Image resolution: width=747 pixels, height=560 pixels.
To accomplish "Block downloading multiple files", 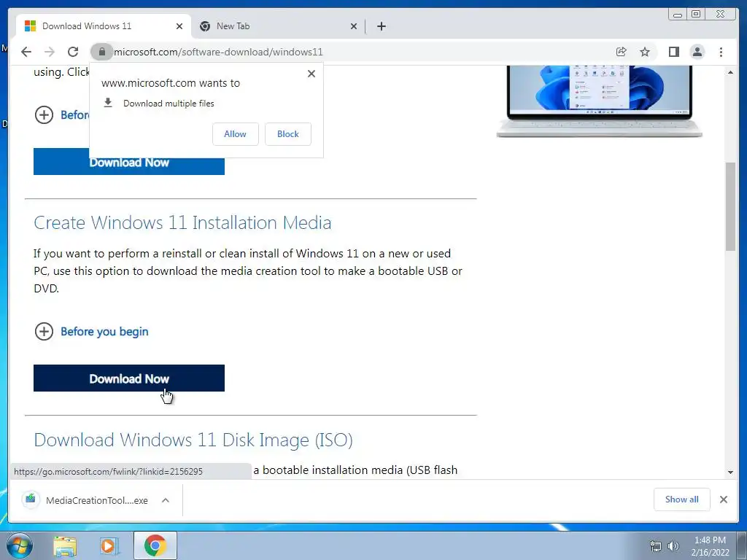I will pyautogui.click(x=287, y=134).
